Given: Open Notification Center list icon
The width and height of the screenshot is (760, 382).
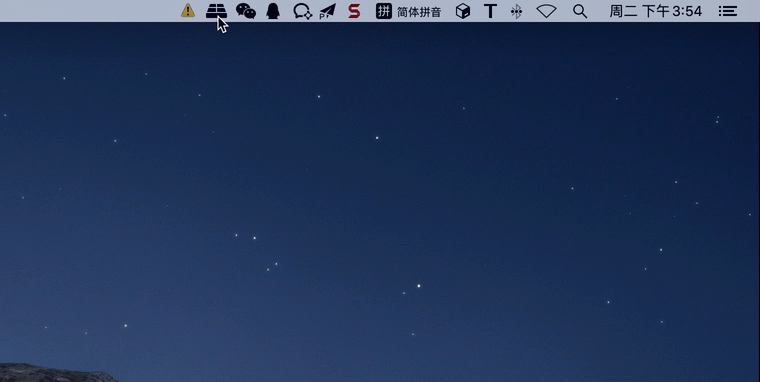Looking at the screenshot, I should point(728,11).
